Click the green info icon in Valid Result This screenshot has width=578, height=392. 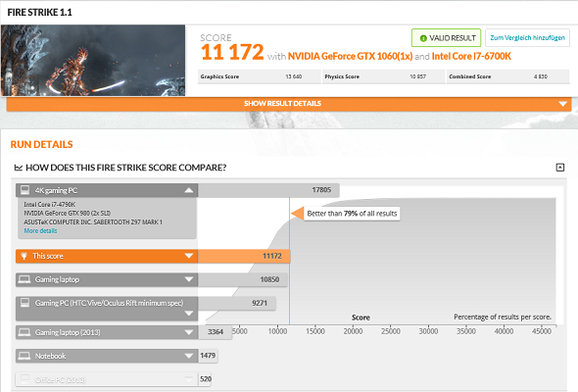tap(423, 38)
